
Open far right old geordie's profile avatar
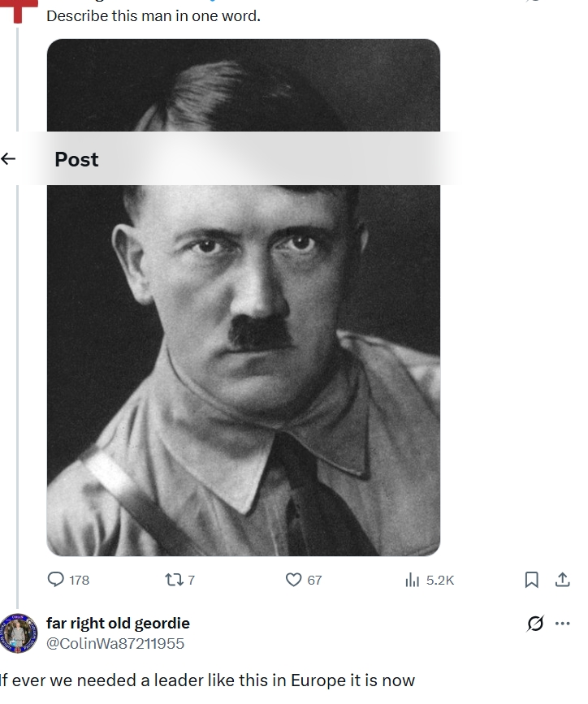coord(19,633)
